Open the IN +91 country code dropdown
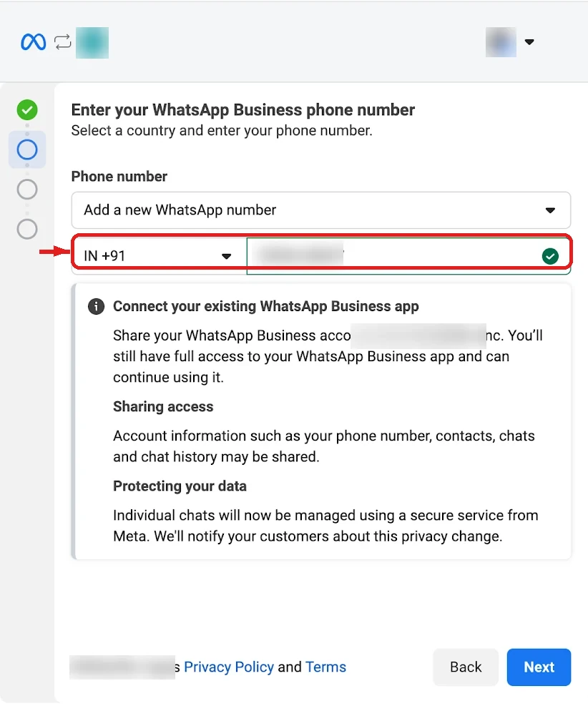 click(159, 256)
